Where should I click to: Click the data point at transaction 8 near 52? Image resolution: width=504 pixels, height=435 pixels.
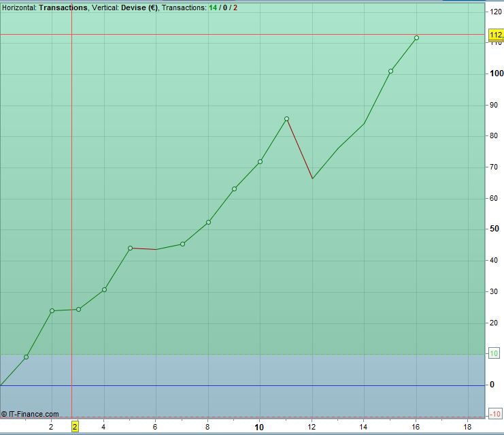(x=208, y=223)
